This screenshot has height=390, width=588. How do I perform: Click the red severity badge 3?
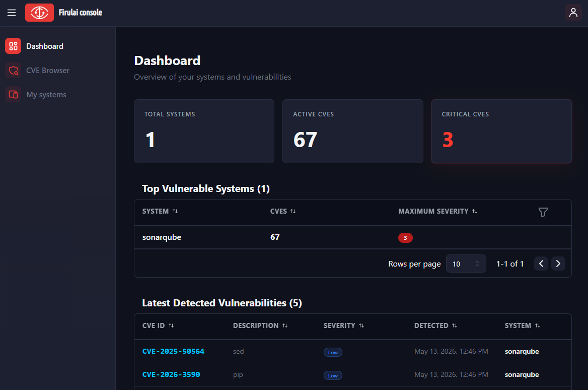tap(405, 238)
